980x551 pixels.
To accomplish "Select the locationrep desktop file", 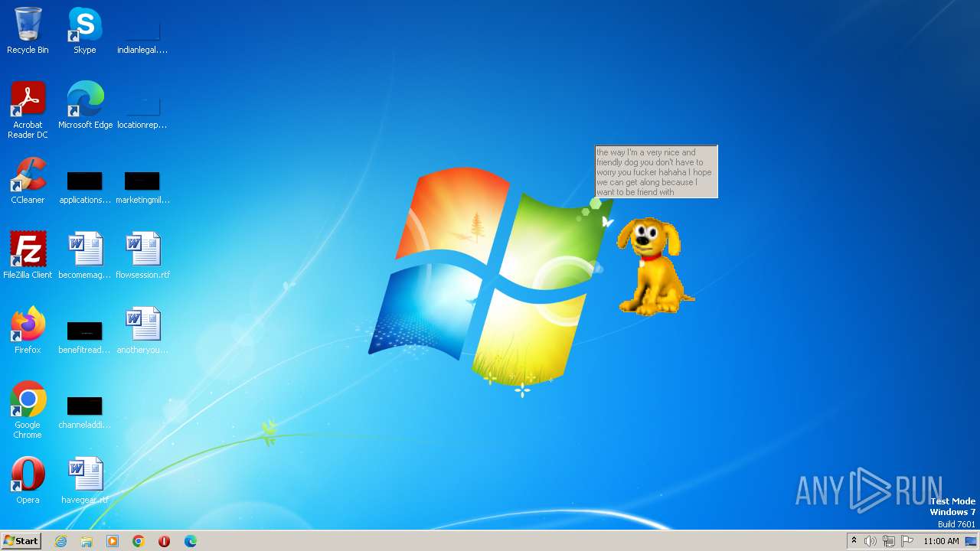I will (142, 112).
